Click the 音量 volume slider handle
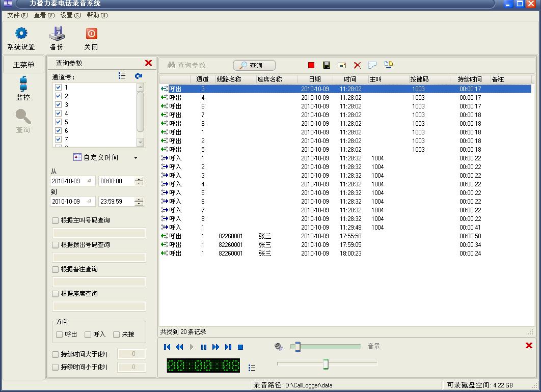The width and height of the screenshot is (541, 392). (297, 347)
